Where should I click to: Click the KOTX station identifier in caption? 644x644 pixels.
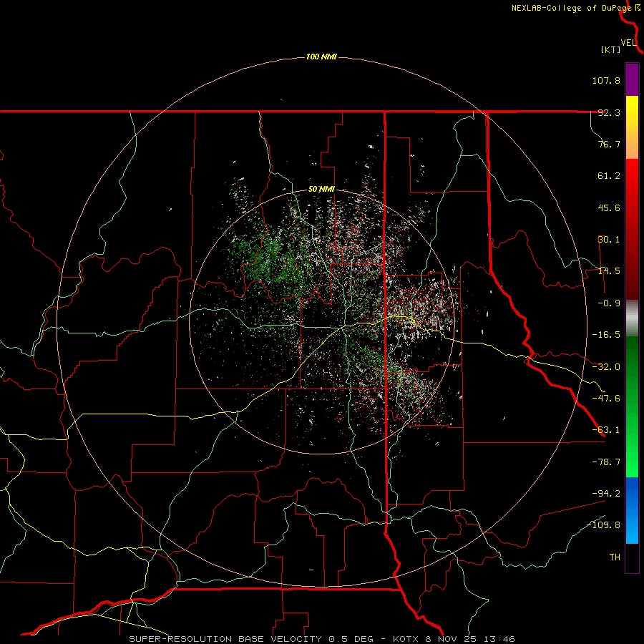406,639
